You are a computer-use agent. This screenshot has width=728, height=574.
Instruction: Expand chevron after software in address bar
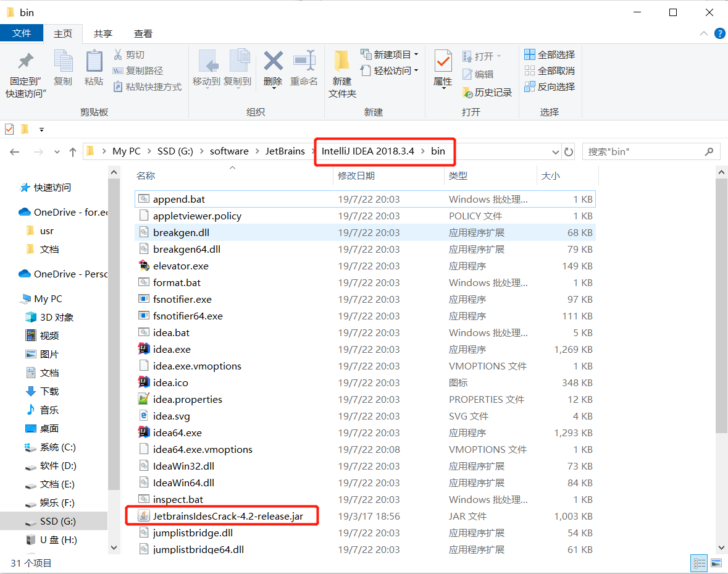pyautogui.click(x=257, y=151)
